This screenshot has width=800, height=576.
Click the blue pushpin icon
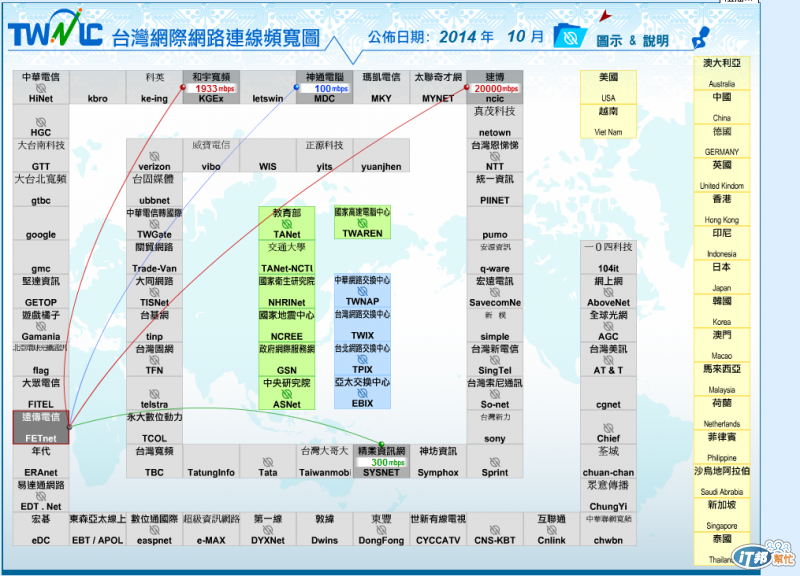(x=701, y=38)
